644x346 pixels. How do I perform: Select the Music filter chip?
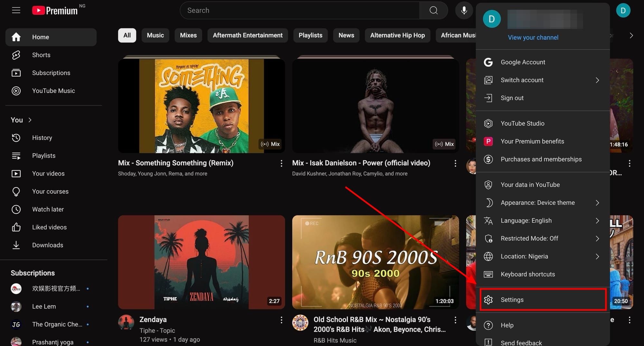coord(155,35)
